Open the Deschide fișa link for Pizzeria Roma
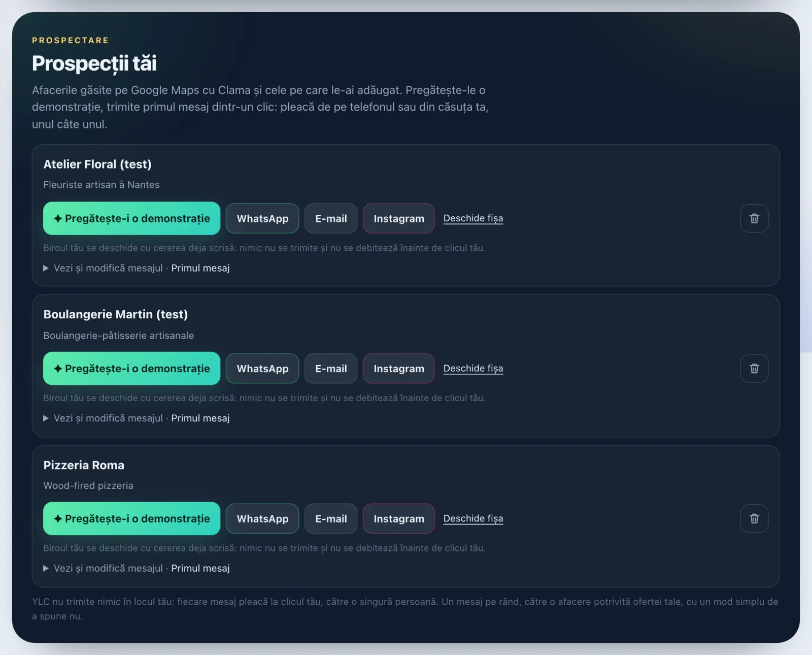The height and width of the screenshot is (655, 812). point(473,518)
